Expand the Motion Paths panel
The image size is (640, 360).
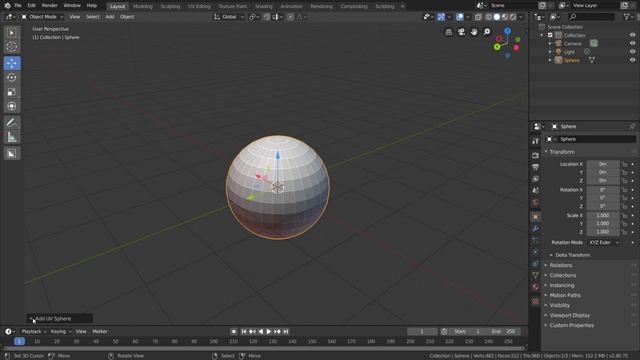pos(565,295)
